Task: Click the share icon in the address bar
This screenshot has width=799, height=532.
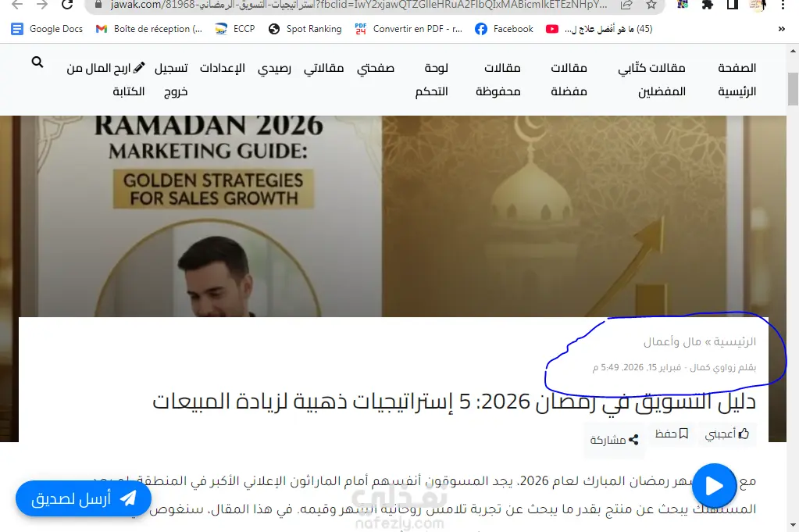Action: [x=626, y=5]
